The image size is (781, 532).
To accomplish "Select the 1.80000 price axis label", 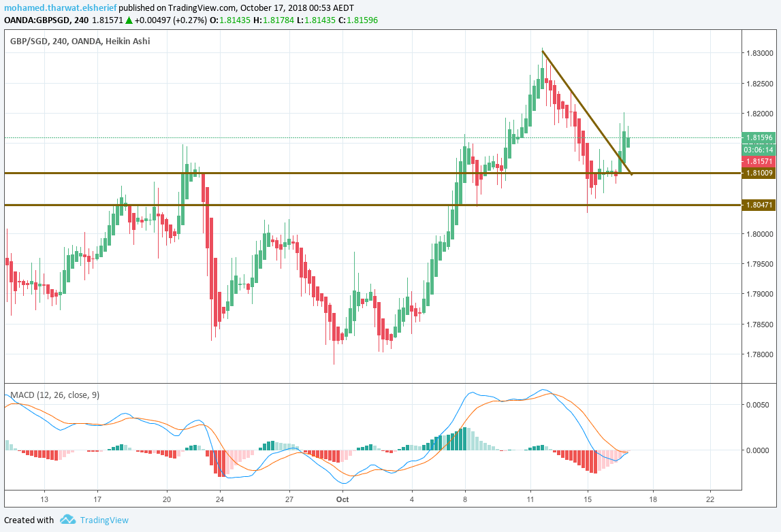I will coord(760,234).
